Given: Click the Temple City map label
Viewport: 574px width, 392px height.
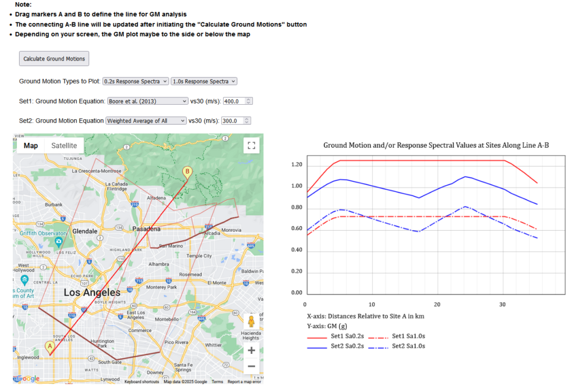Looking at the screenshot, I should click(199, 256).
